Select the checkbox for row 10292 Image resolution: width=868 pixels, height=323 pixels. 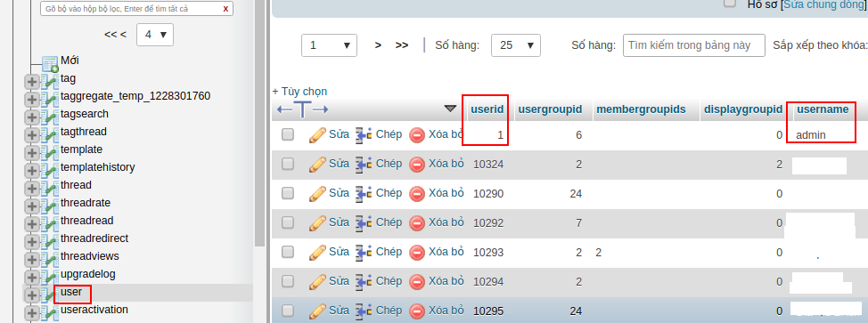[x=287, y=222]
